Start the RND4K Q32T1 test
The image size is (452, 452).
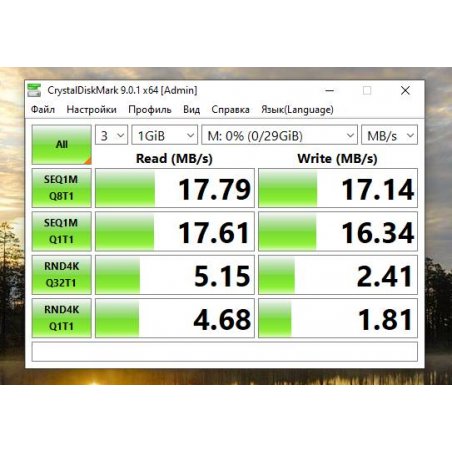pos(62,275)
